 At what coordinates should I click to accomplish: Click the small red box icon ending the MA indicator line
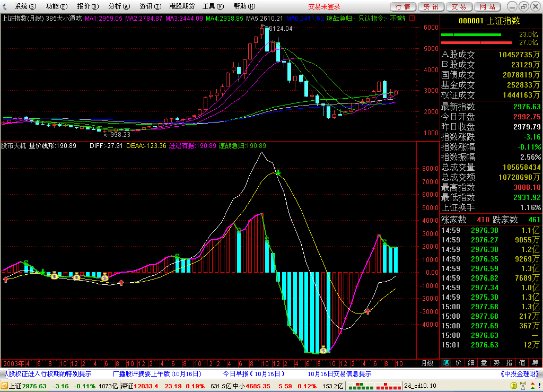click(x=411, y=19)
